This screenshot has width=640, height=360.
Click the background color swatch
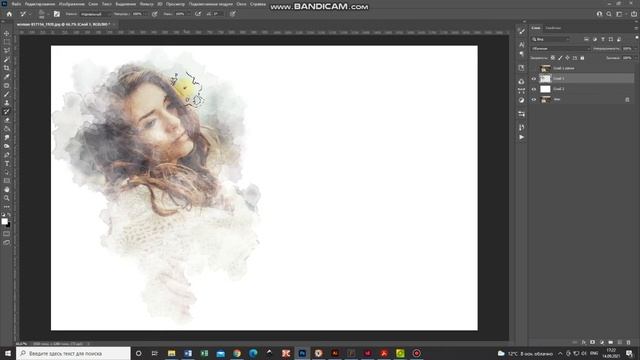[x=8, y=224]
